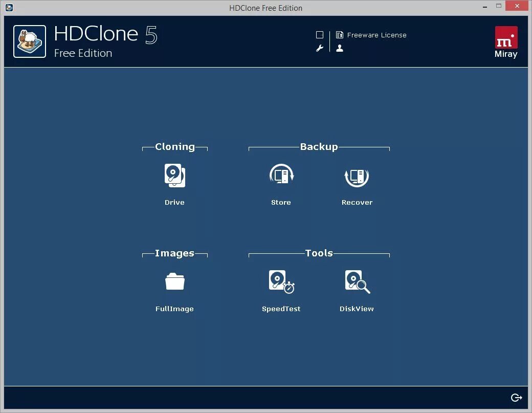Screen dimensions: 532x413
Task: Click the title bar app icon
Action: [x=9, y=8]
